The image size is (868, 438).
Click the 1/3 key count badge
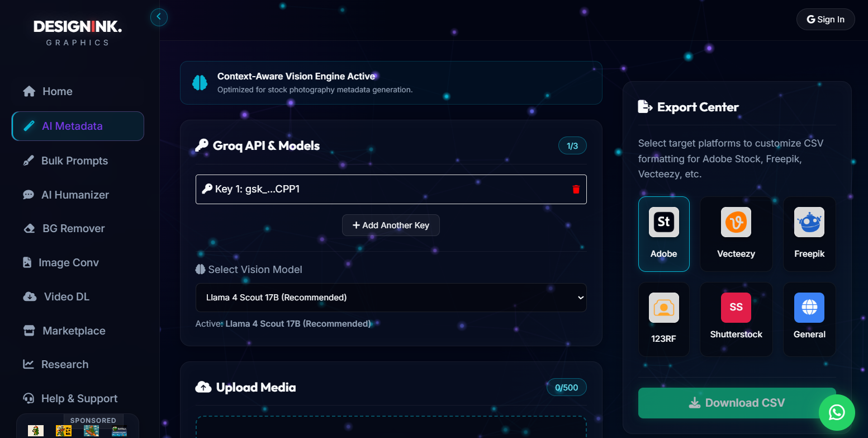tap(572, 146)
